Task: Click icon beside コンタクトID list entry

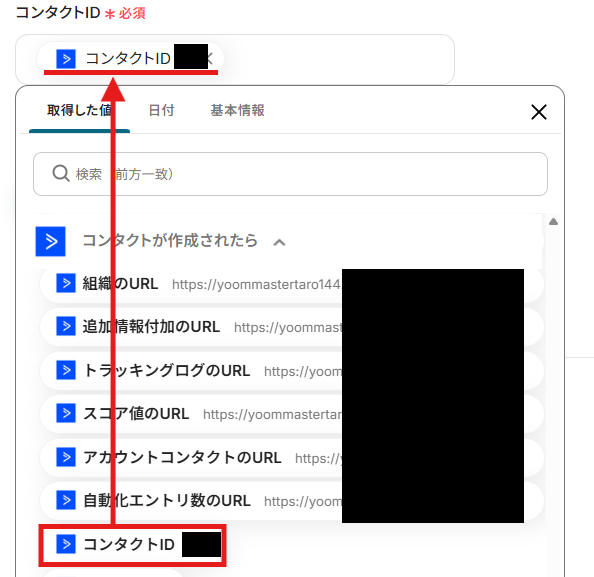Action: (66, 544)
